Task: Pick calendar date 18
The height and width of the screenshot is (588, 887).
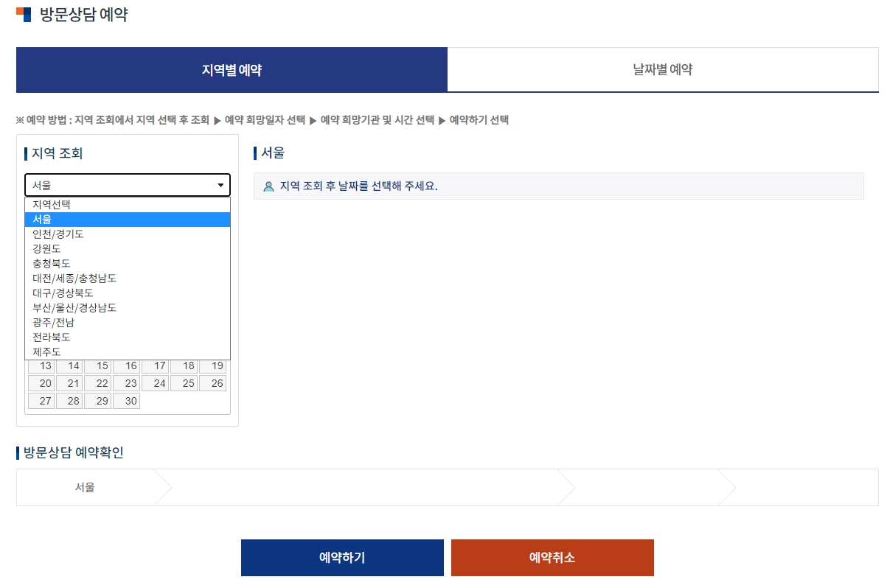Action: (x=184, y=366)
